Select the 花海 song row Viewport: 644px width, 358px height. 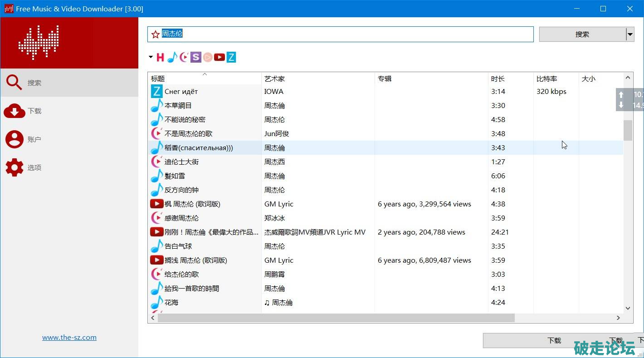(171, 302)
